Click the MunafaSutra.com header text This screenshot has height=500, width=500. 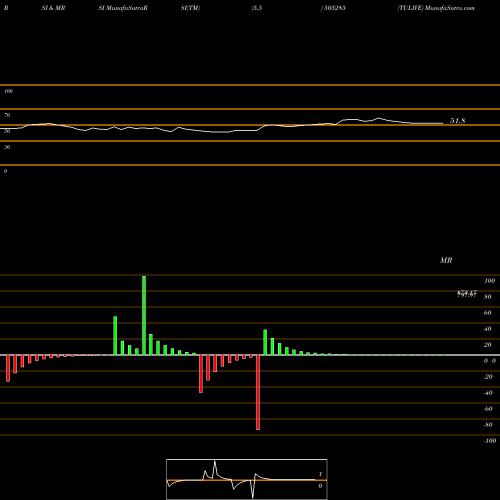(450, 8)
